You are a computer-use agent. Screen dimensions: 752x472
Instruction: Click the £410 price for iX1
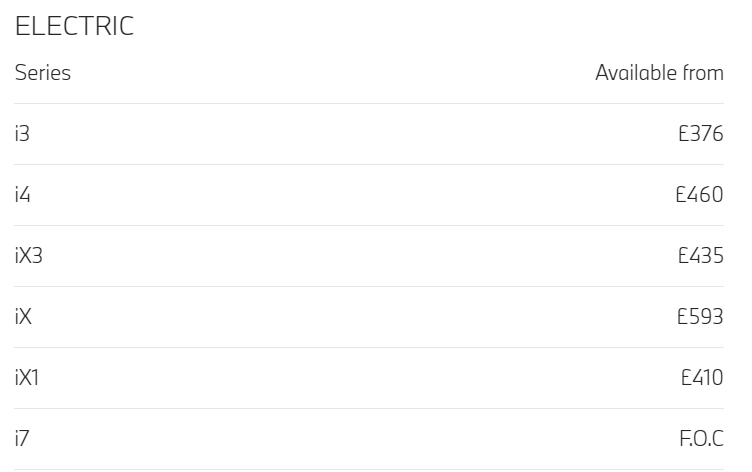(702, 378)
